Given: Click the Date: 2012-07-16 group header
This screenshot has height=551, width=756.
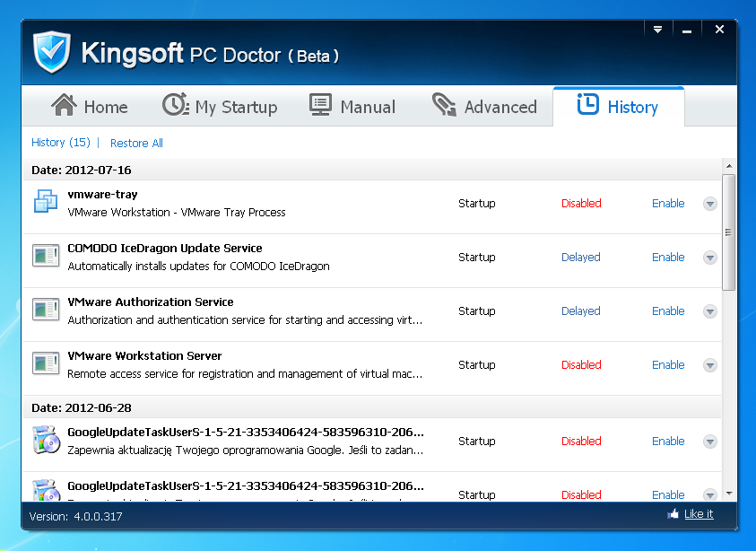Looking at the screenshot, I should [372, 170].
